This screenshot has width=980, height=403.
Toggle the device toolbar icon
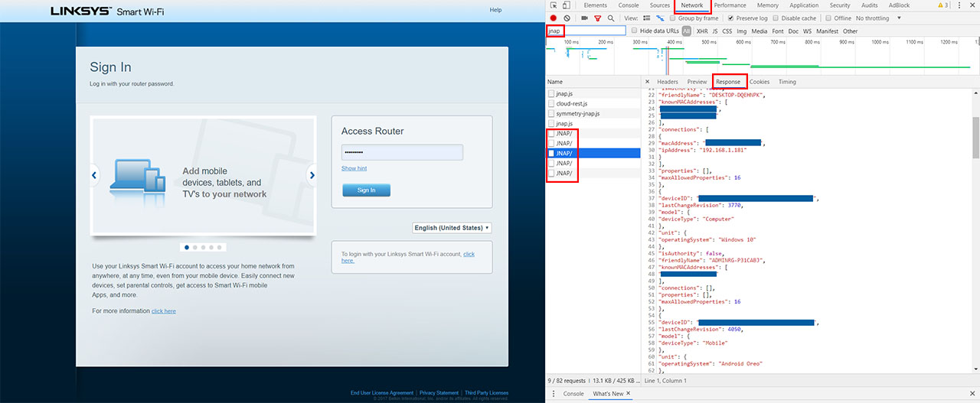567,5
